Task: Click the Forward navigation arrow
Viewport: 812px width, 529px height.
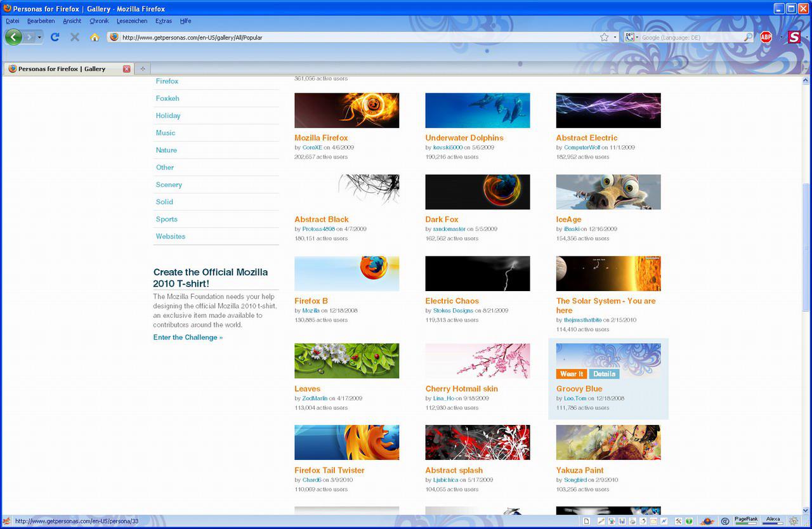Action: point(29,37)
